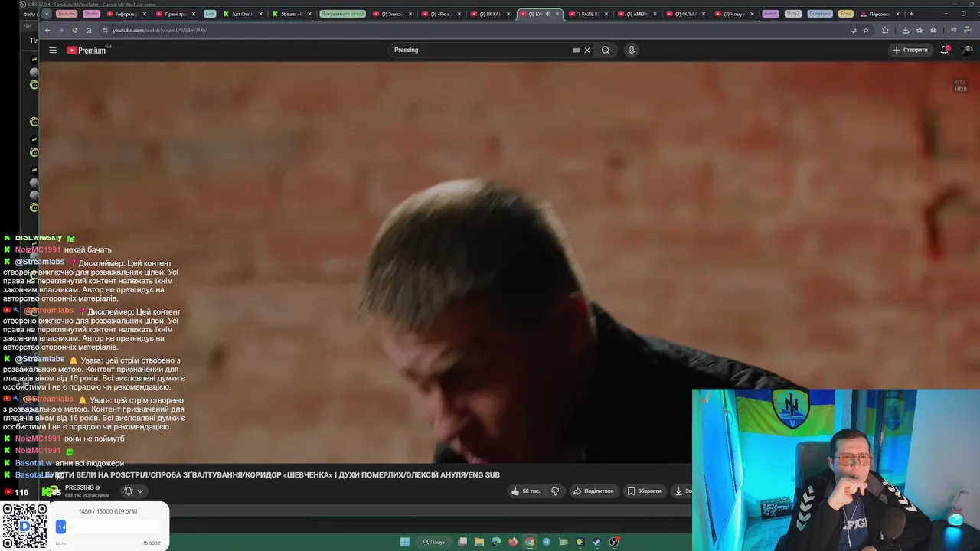Go forward with the browser forward arrow
Screen dimensions: 980x551
[x=60, y=30]
